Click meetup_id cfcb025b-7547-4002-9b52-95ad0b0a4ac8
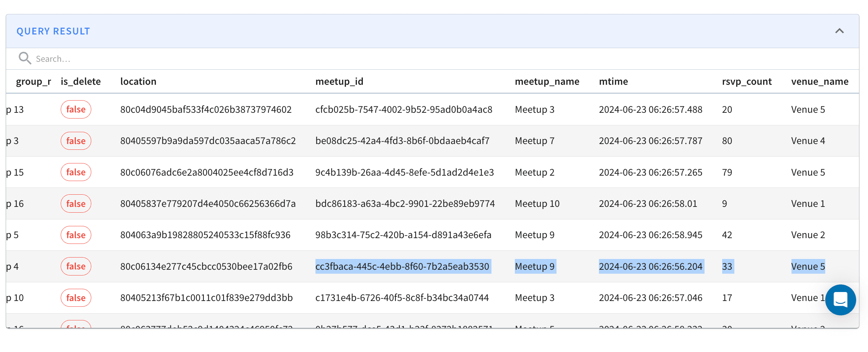Viewport: 868px width, 352px height. click(404, 110)
